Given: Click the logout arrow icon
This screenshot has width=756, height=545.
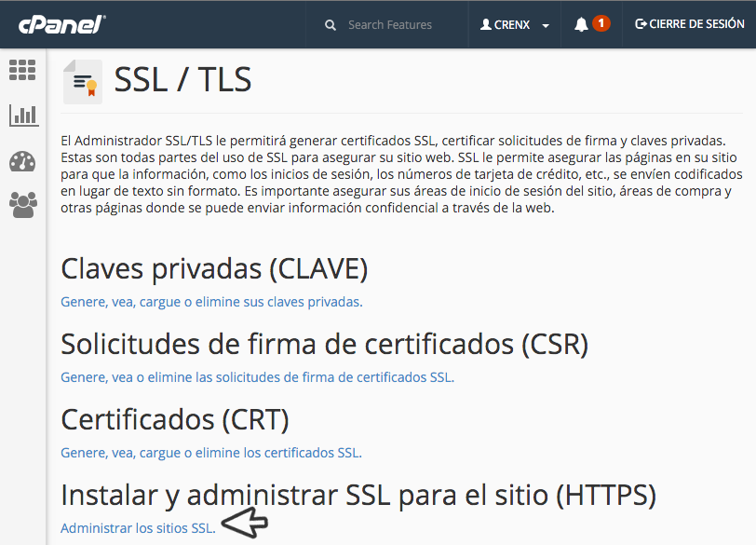Looking at the screenshot, I should [641, 24].
